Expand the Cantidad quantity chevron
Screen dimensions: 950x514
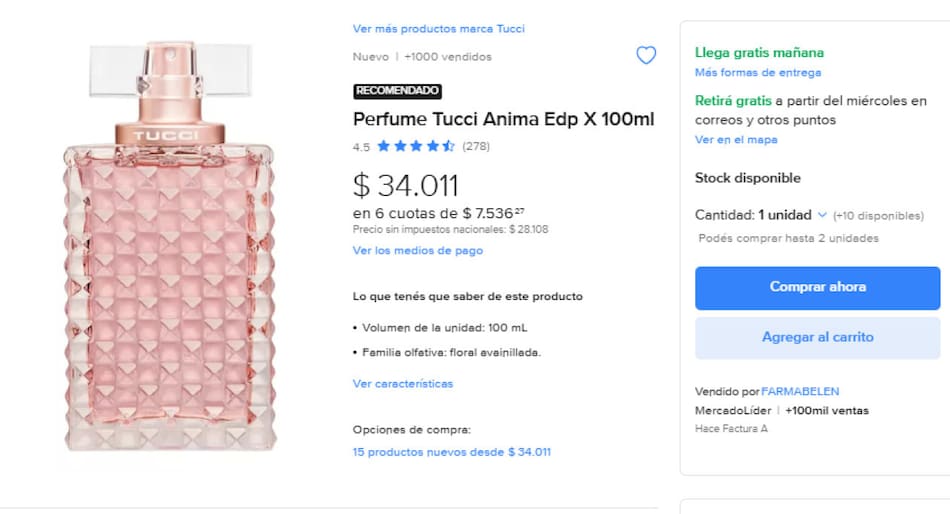(x=822, y=215)
